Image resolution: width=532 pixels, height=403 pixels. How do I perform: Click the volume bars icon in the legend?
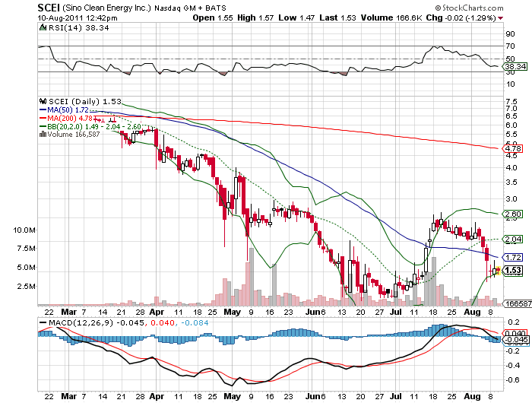tap(43, 134)
